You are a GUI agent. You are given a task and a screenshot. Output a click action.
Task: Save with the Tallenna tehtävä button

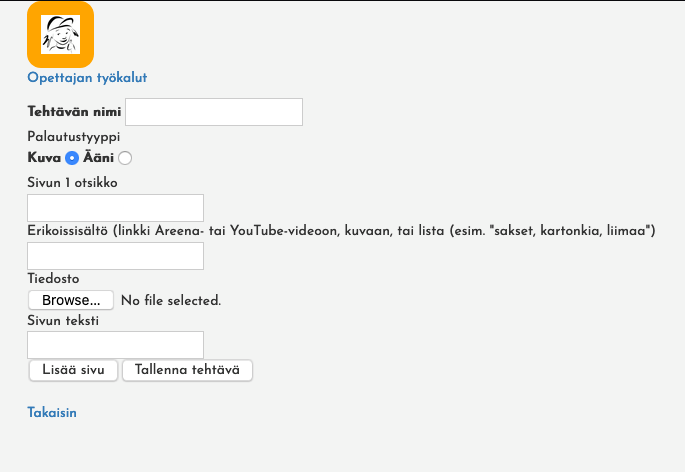point(187,370)
